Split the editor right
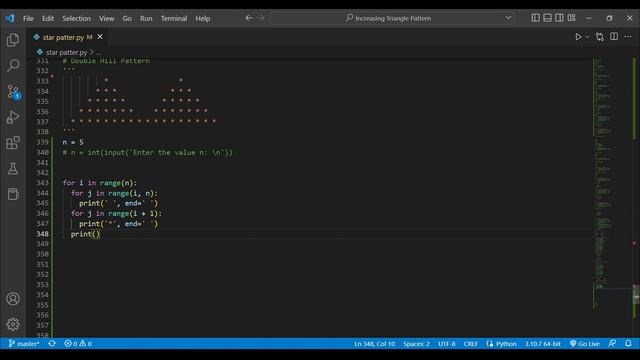The width and height of the screenshot is (640, 360). click(614, 37)
